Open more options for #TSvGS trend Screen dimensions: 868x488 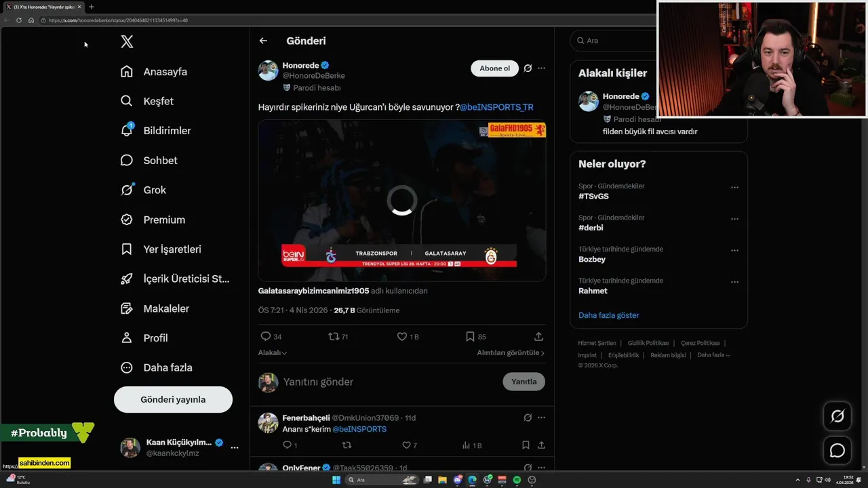coord(734,188)
